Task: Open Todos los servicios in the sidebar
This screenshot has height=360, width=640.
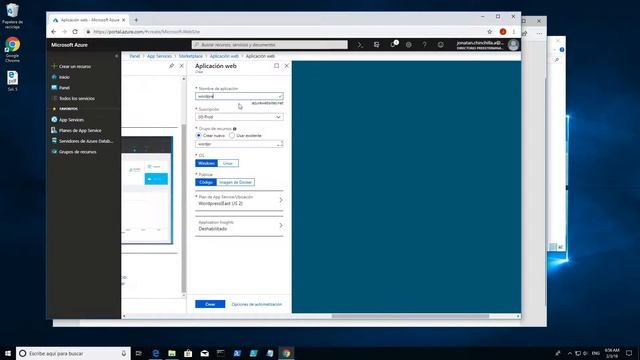Action: [x=77, y=98]
